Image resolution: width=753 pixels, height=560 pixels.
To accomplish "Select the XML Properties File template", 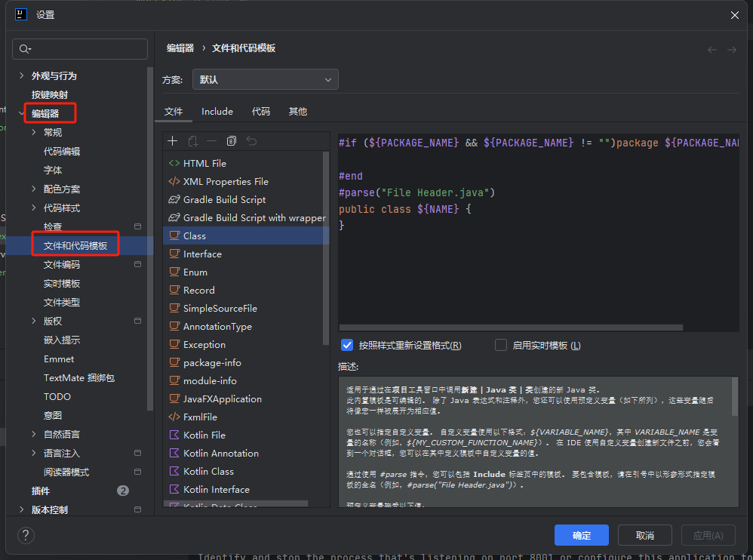I will 246,182.
